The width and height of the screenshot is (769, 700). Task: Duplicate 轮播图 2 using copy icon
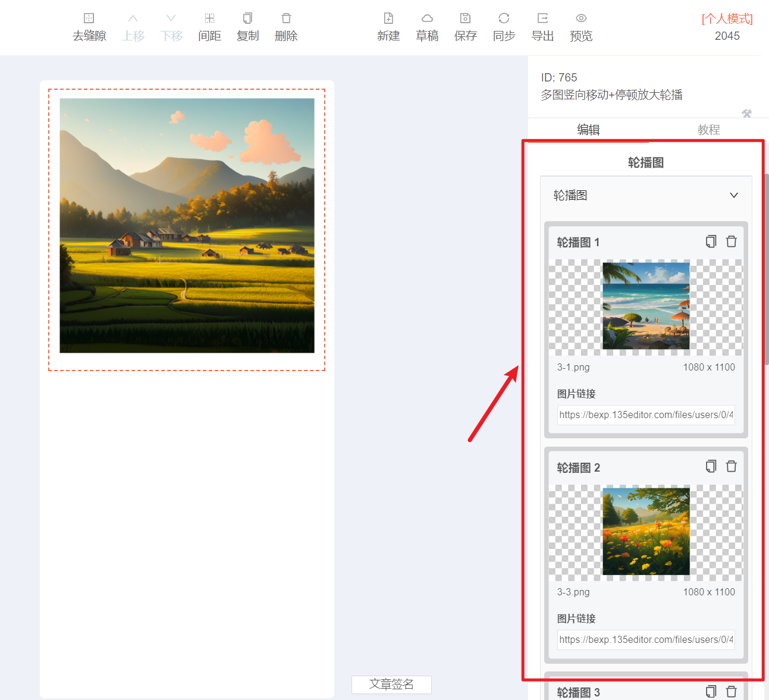[711, 466]
